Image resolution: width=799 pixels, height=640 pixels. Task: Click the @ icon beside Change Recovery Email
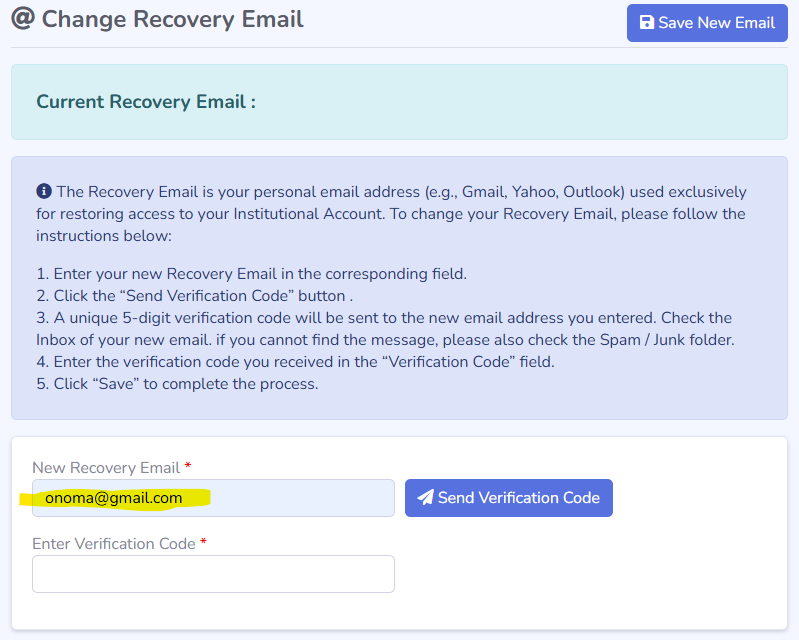(23, 19)
